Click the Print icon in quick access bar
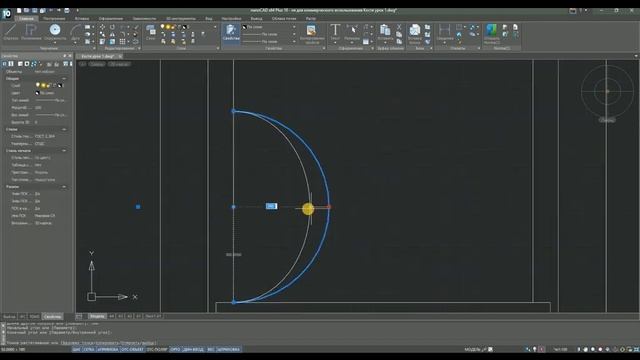This screenshot has height=360, width=640. coord(67,10)
